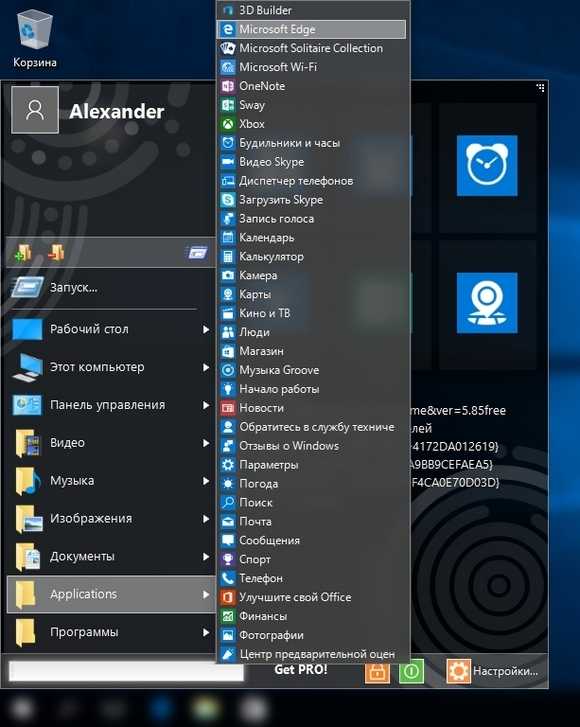Expand the Панель управления submenu arrow
This screenshot has width=580, height=727.
click(206, 405)
